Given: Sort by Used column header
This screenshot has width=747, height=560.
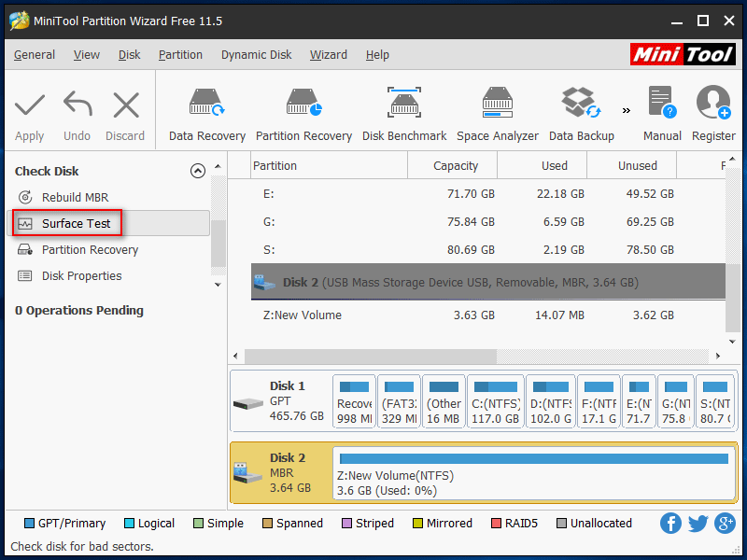Looking at the screenshot, I should (543, 165).
